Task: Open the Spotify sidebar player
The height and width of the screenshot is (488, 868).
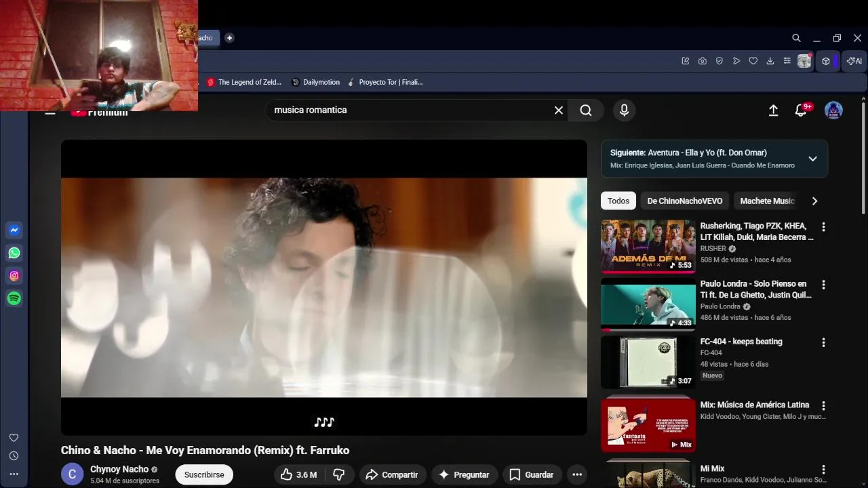Action: pos(14,298)
